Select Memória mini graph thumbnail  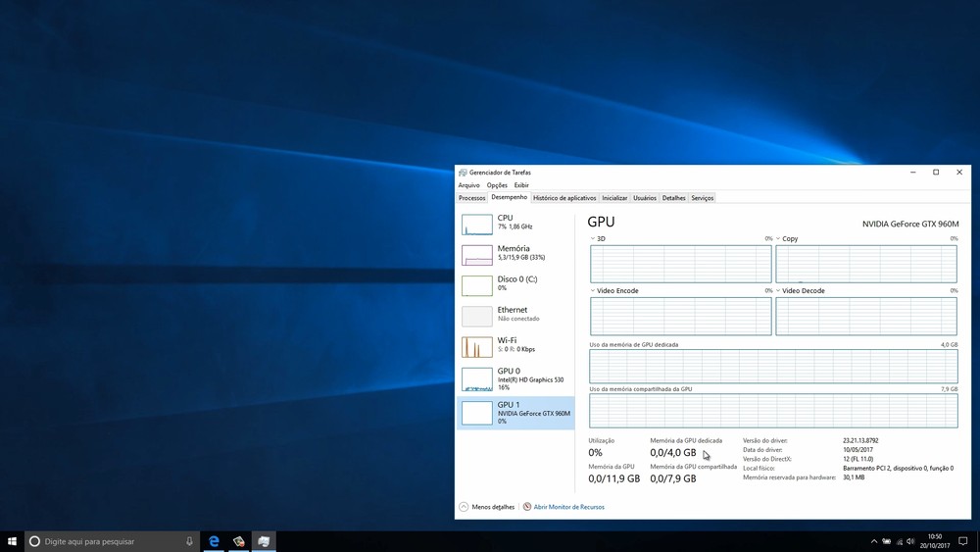[x=477, y=255]
